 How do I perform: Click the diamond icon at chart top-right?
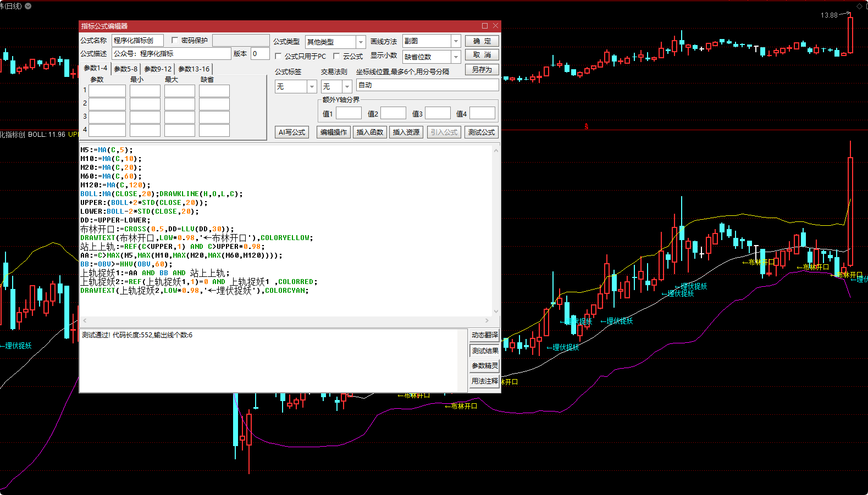860,6
